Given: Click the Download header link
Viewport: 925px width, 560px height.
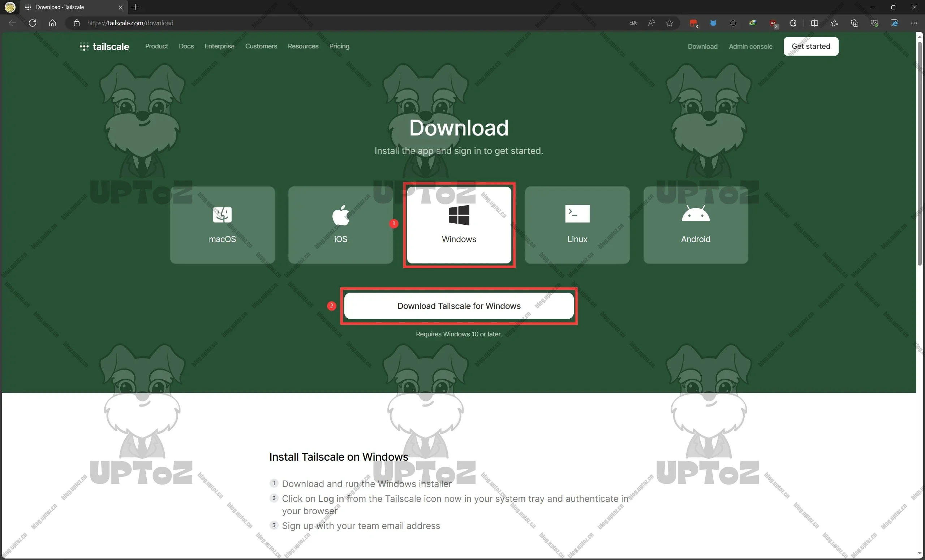Looking at the screenshot, I should click(702, 47).
